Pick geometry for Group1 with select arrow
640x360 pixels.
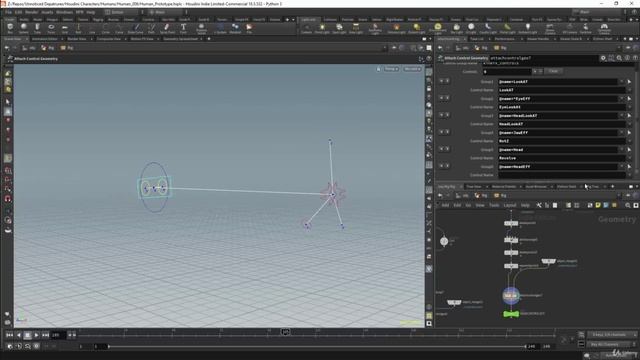coord(629,82)
